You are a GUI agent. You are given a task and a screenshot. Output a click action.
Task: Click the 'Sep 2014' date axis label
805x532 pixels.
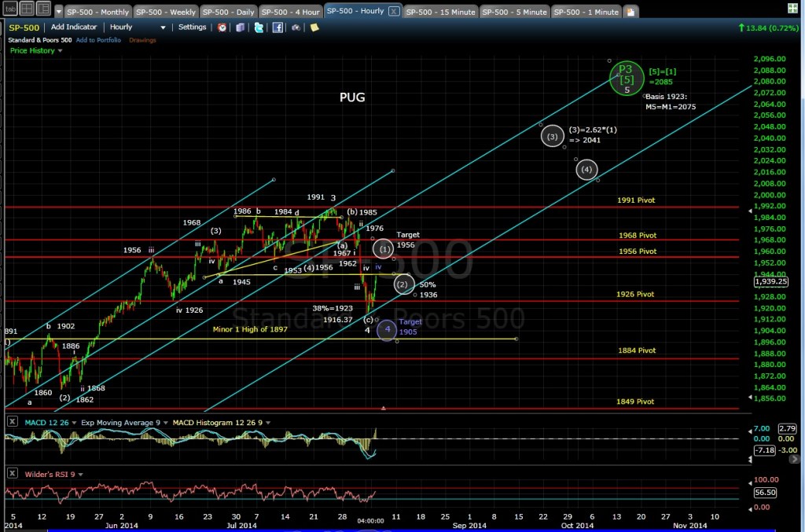click(x=469, y=526)
